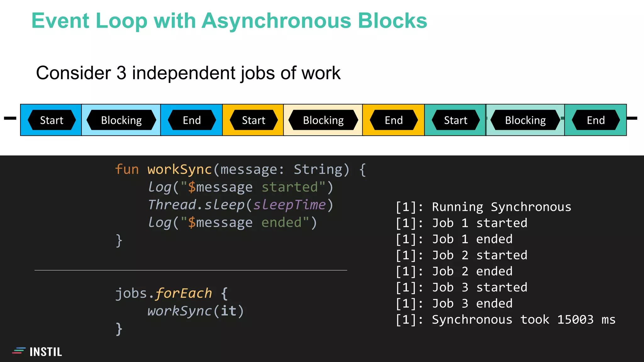Click the 'Consider 3 independent jobs' text

click(188, 73)
